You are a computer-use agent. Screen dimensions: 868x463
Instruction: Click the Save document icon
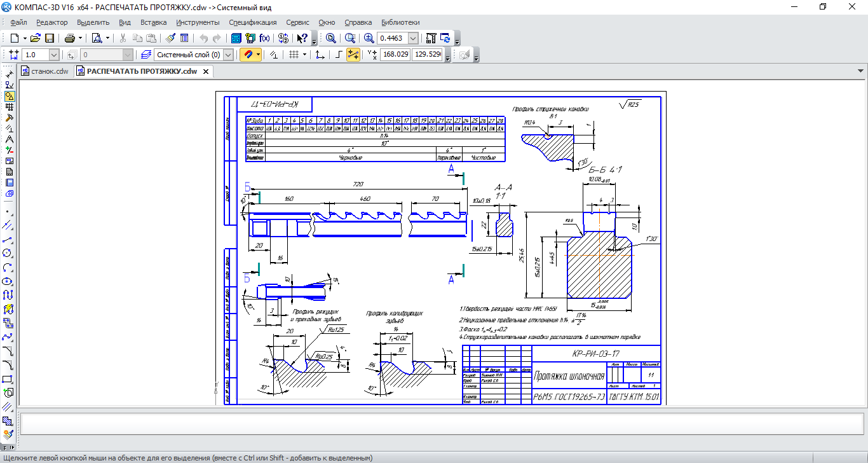49,38
